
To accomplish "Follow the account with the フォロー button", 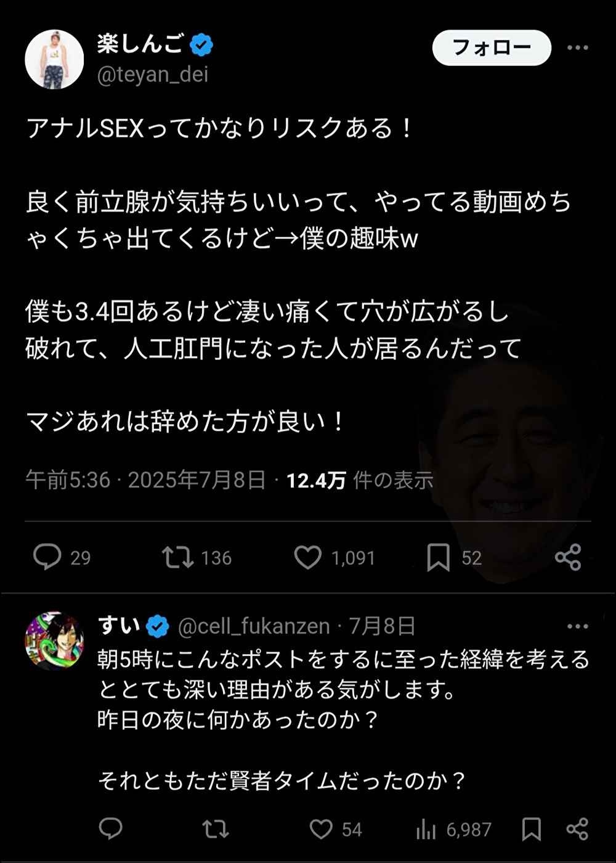I will [492, 47].
